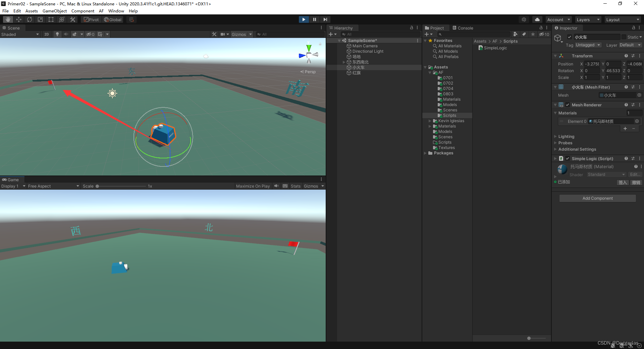The image size is (644, 349).
Task: Mute audio in Game view
Action: (276, 186)
